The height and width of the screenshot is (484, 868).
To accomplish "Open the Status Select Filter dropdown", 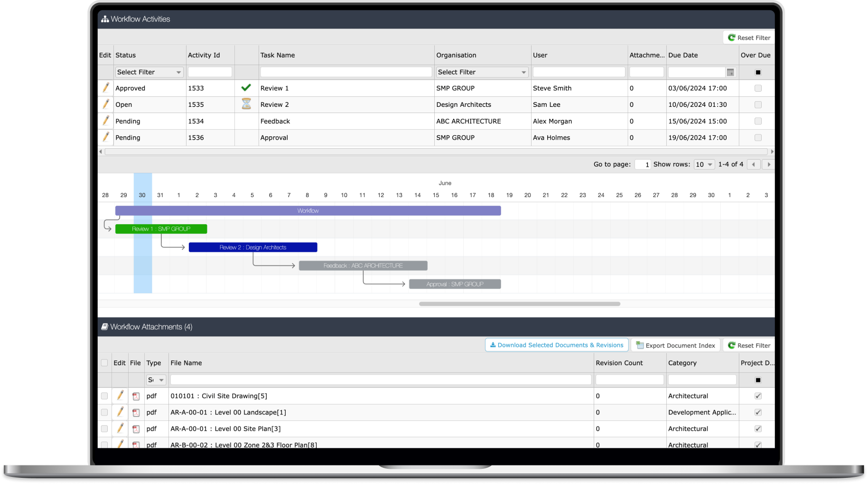I will 149,72.
